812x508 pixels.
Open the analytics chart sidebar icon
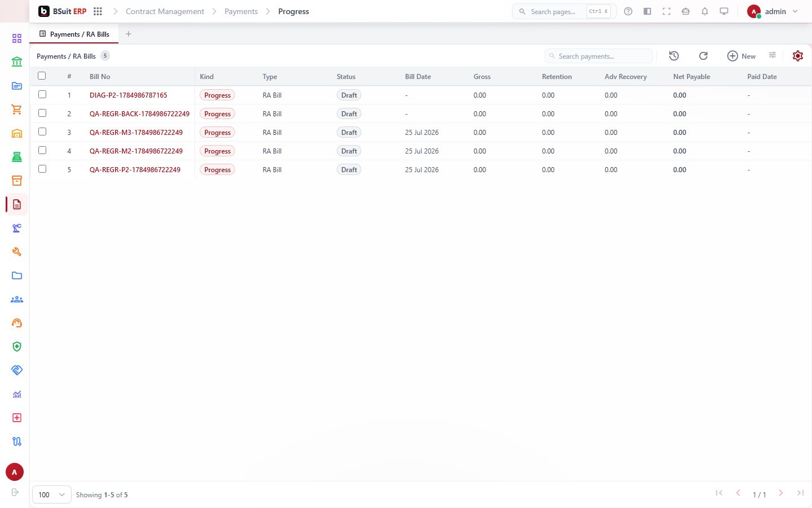coord(17,394)
